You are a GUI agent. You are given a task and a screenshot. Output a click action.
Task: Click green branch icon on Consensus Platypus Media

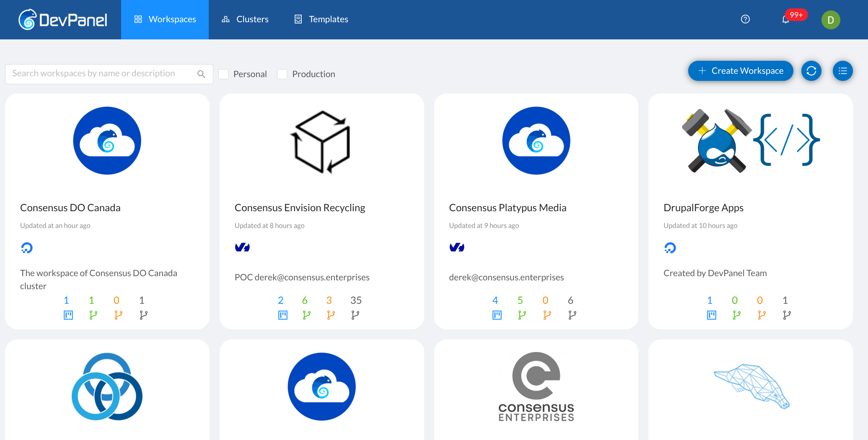tap(522, 315)
